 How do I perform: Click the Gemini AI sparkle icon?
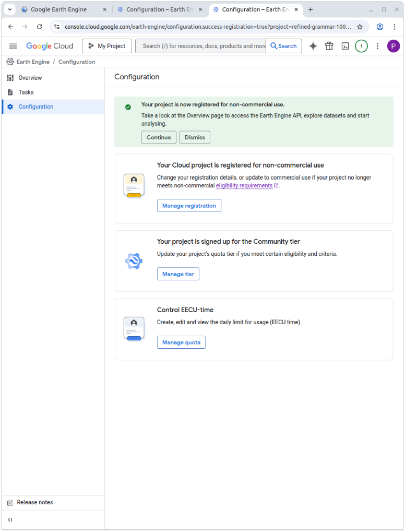(313, 46)
